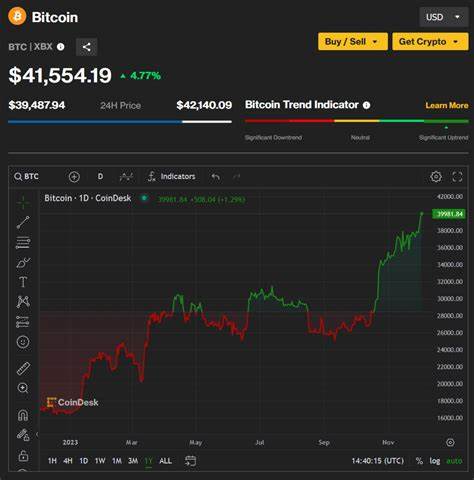Image resolution: width=474 pixels, height=480 pixels.
Task: Click the green legend status dot
Action: point(144,198)
